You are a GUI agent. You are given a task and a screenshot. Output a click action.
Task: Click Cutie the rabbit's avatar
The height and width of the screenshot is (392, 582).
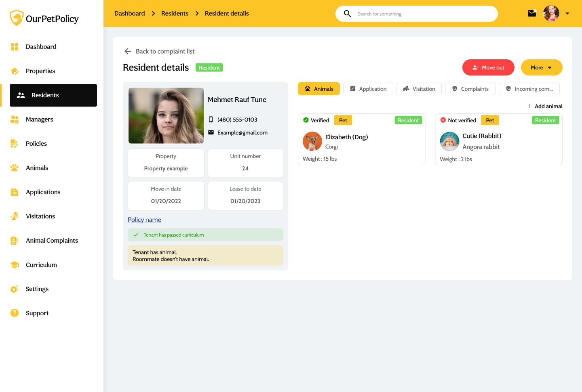(x=449, y=141)
